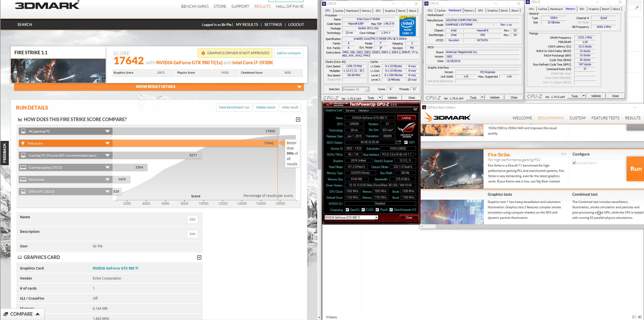Expand the Office PC (2013) dropdown arrow
Viewport: 644px width, 320px height.
(x=107, y=191)
